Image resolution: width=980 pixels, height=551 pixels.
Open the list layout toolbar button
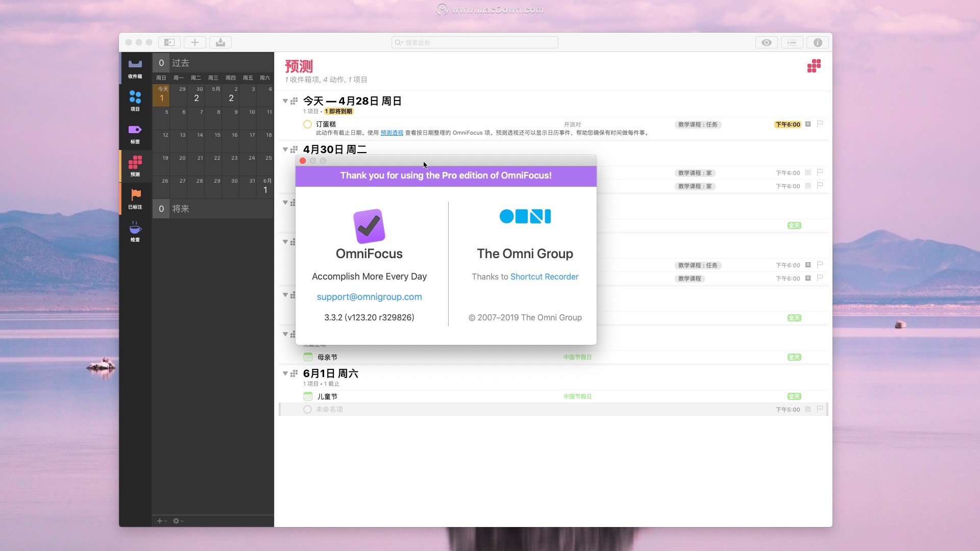click(792, 42)
